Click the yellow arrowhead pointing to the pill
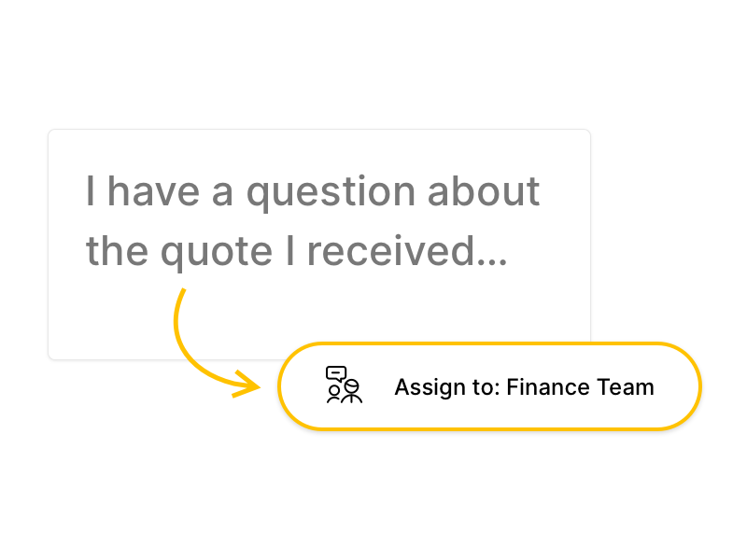747x560 pixels. 250,383
